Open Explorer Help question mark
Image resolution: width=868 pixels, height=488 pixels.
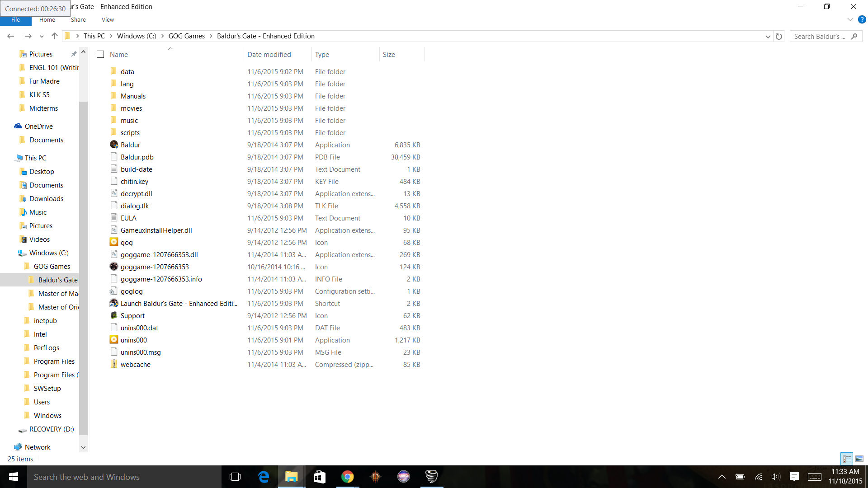pyautogui.click(x=862, y=19)
